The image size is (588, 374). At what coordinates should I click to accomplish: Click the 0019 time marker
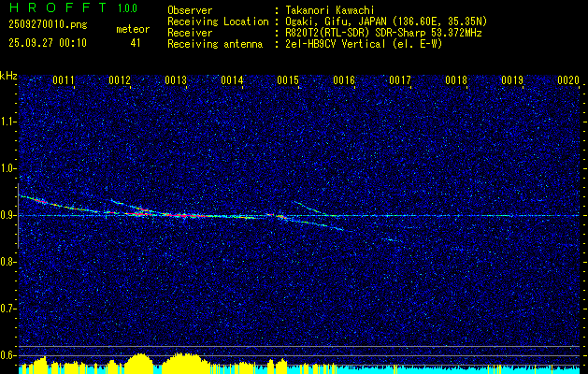tap(512, 80)
